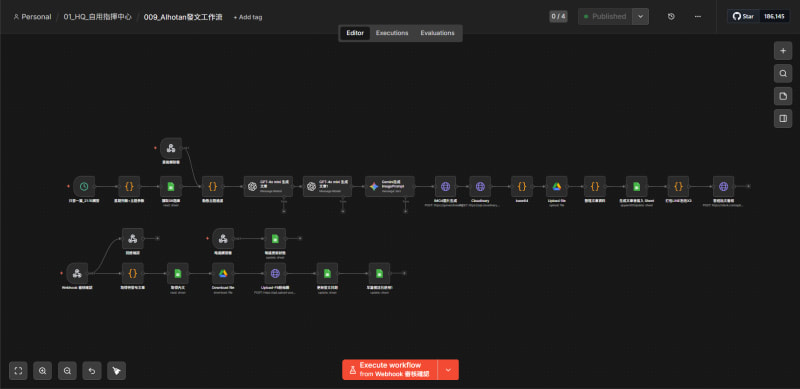Open the Google Sheets appendOrUpdate node in top row

636,187
